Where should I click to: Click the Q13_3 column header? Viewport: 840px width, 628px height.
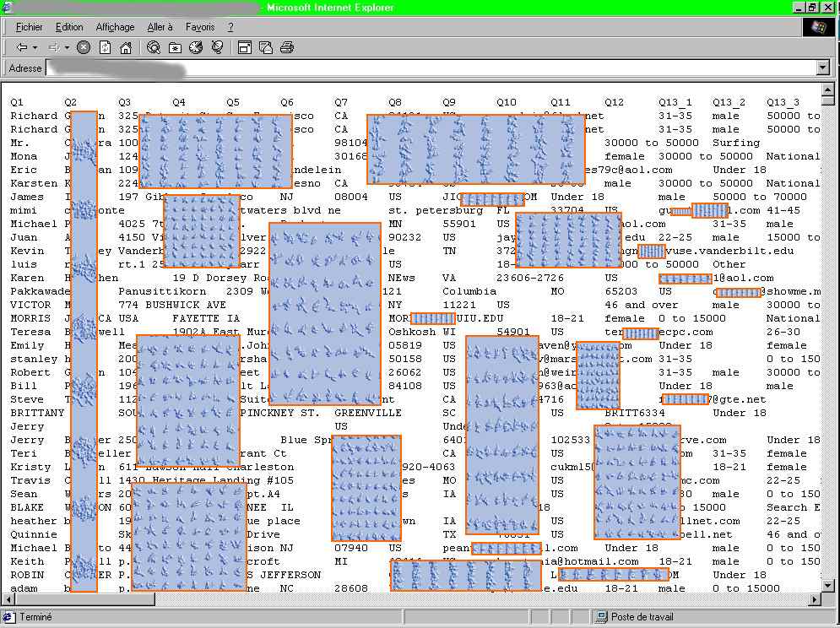pyautogui.click(x=783, y=102)
